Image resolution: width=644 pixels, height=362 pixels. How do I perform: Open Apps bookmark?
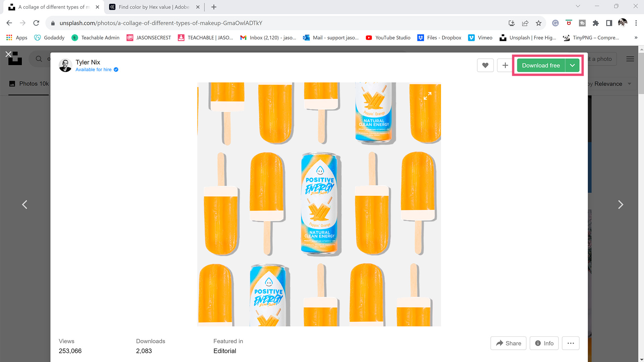coord(17,38)
